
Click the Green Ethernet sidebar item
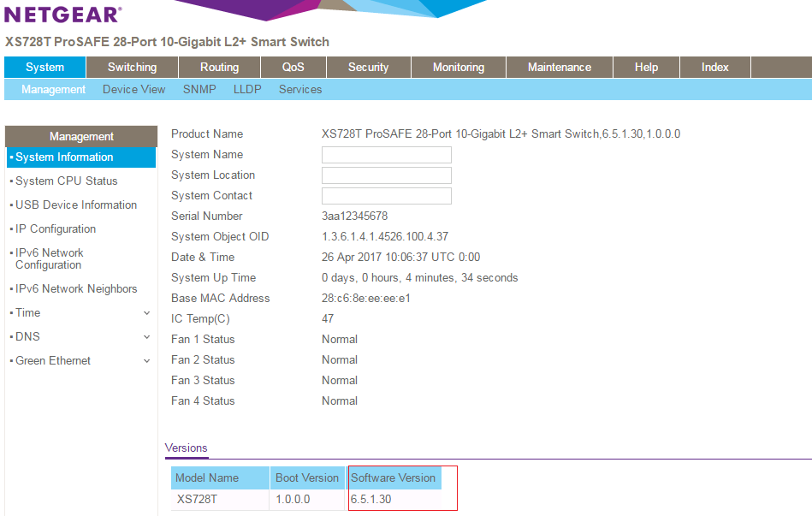click(x=53, y=360)
